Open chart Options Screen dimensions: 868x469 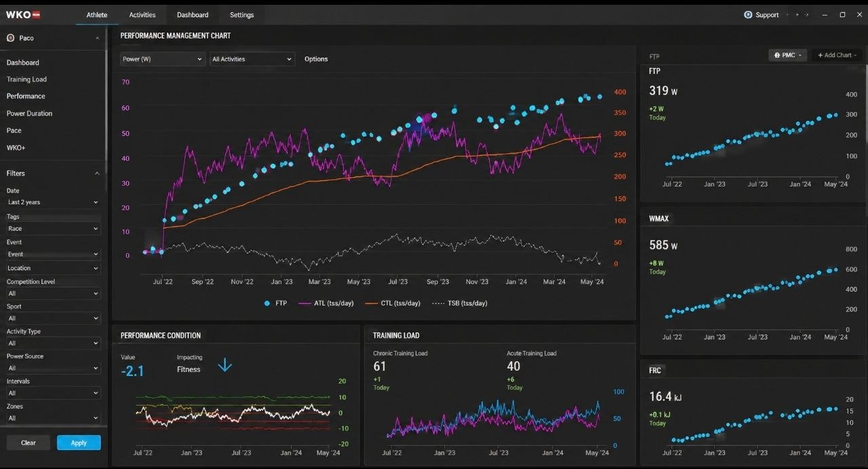coord(316,59)
